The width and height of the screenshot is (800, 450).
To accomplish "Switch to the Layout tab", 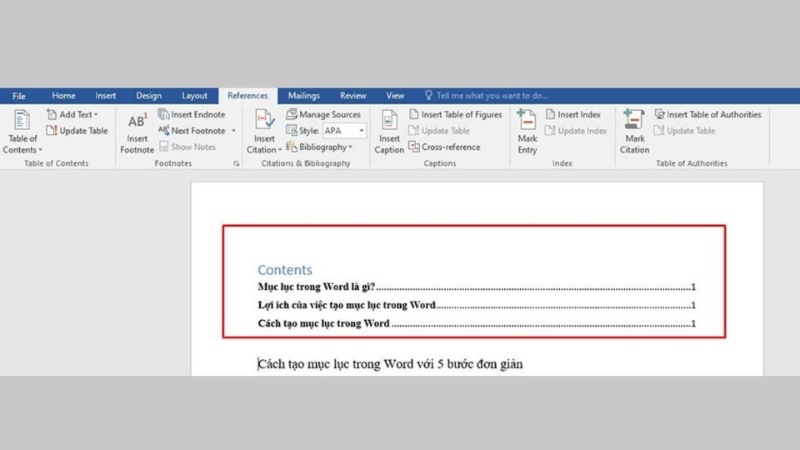I will pos(194,96).
